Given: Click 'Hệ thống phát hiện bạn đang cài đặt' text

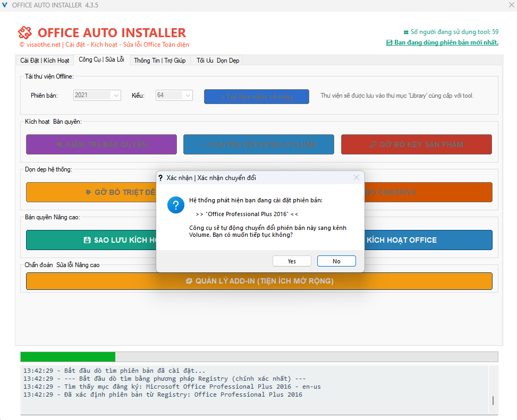Looking at the screenshot, I should (x=256, y=200).
